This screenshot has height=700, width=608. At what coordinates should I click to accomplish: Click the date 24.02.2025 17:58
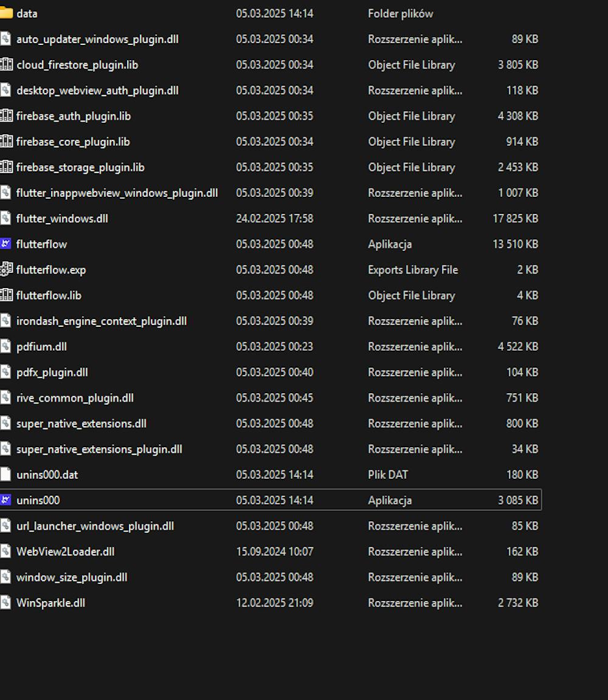click(275, 218)
